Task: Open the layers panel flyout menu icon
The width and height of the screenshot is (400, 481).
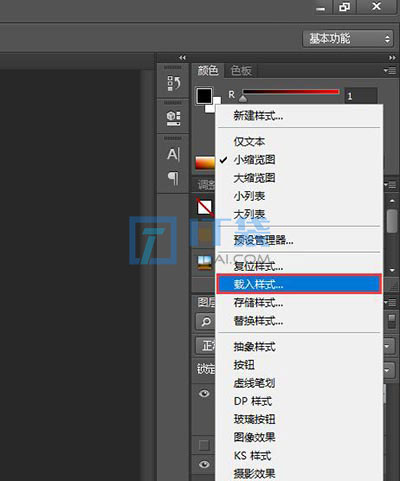Action: pyautogui.click(x=390, y=303)
